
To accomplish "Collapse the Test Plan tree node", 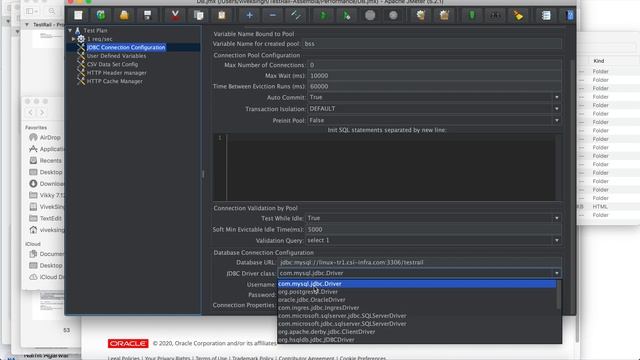I will pyautogui.click(x=70, y=31).
